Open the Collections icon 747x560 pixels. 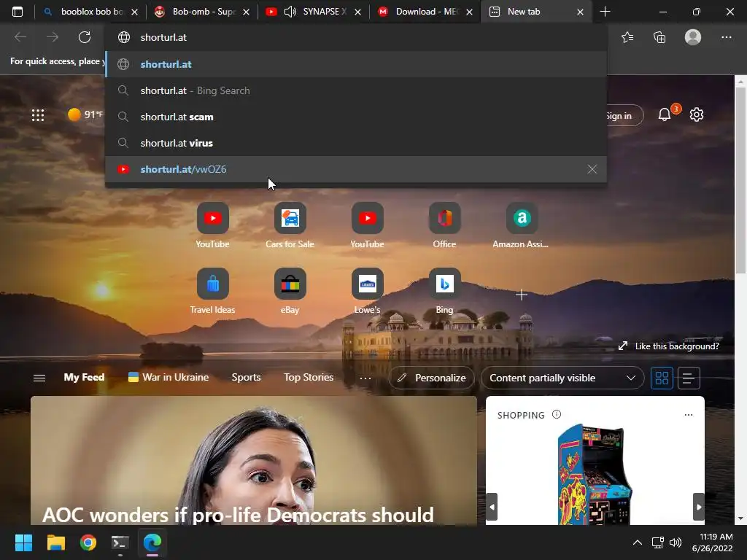659,37
